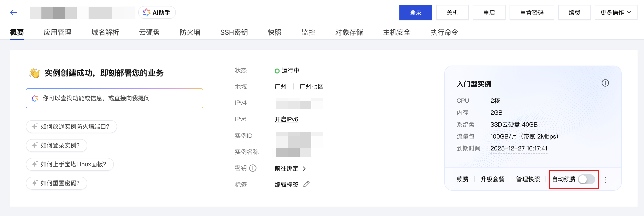Image resolution: width=644 pixels, height=216 pixels.
Task: Click 升级套餐 in the instance card
Action: click(x=492, y=179)
